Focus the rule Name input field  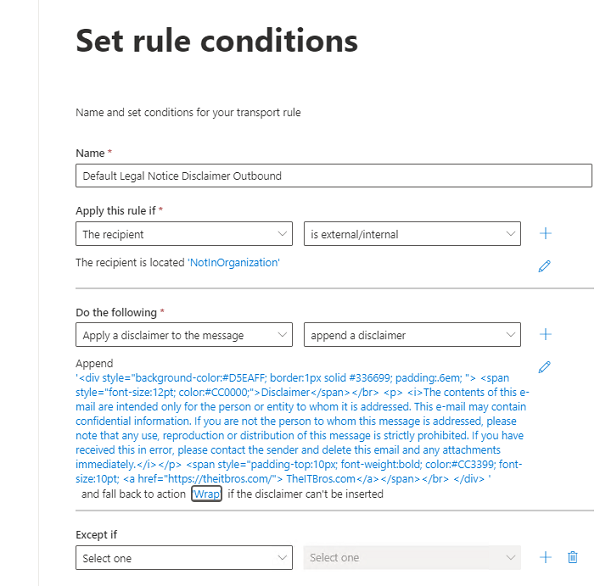(334, 176)
